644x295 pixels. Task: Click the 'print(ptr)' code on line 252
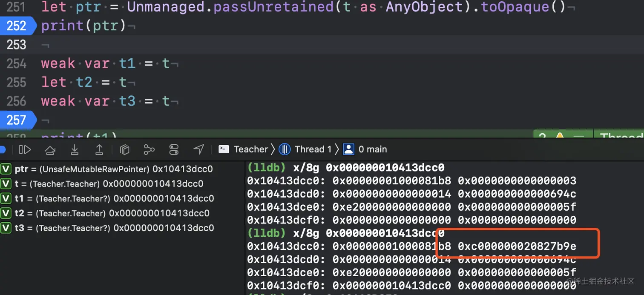pos(84,26)
